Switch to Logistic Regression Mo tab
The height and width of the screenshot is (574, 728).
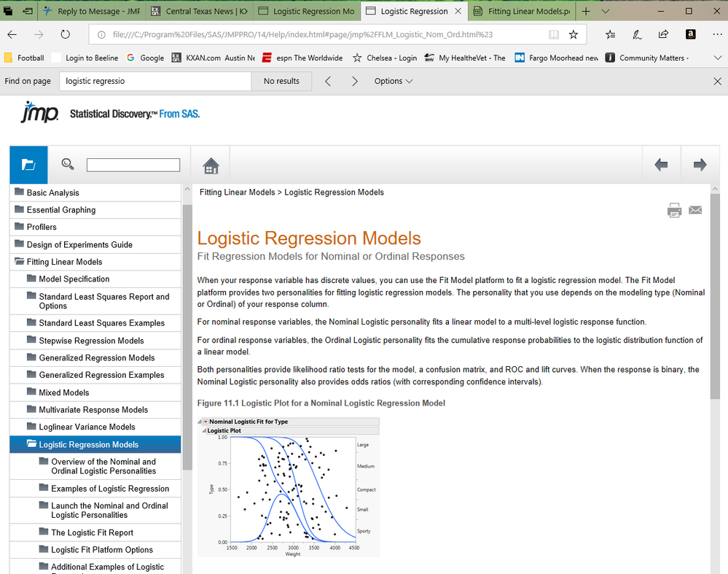[x=307, y=11]
